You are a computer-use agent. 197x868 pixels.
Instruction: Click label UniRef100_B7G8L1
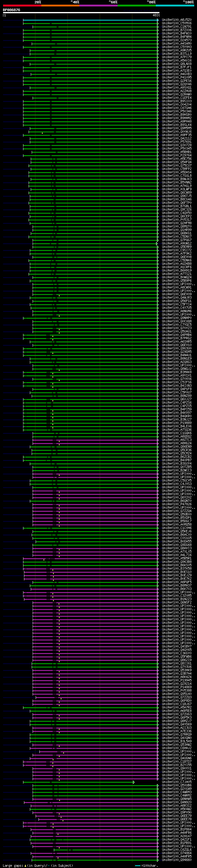(176, 206)
